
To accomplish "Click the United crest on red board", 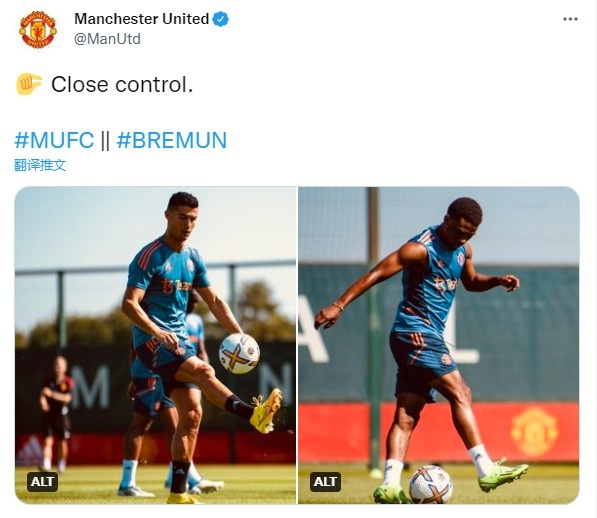I will pos(535,431).
